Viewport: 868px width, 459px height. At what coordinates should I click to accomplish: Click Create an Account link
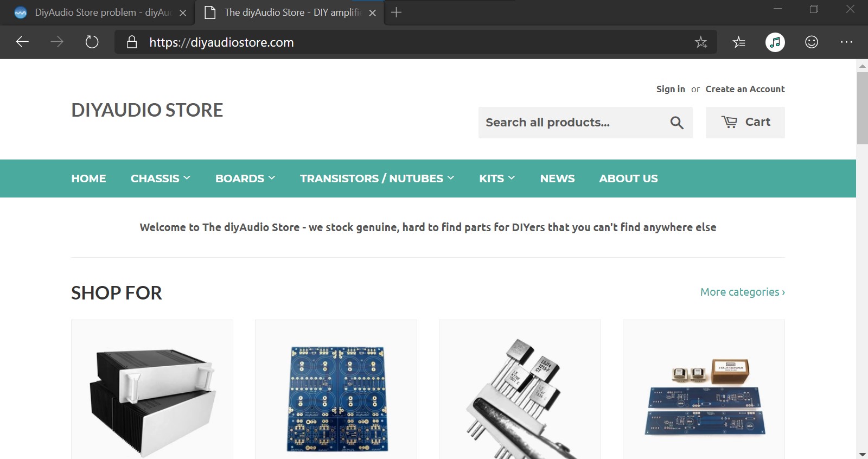(x=745, y=89)
